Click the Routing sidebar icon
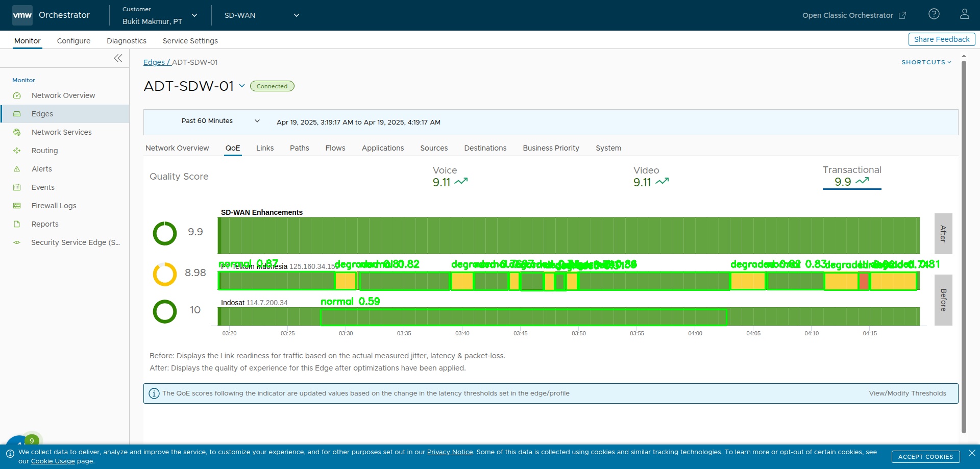The height and width of the screenshot is (469, 980). (x=17, y=151)
